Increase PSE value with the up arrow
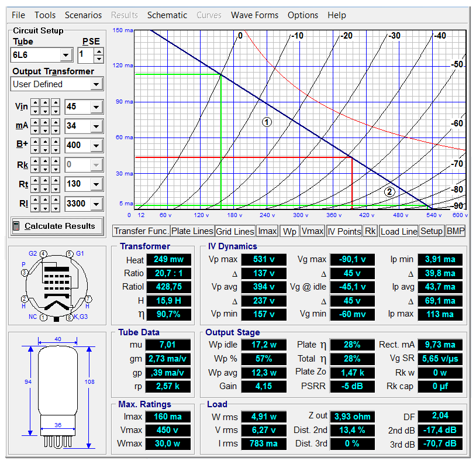The height and width of the screenshot is (464, 476). pyautogui.click(x=99, y=52)
